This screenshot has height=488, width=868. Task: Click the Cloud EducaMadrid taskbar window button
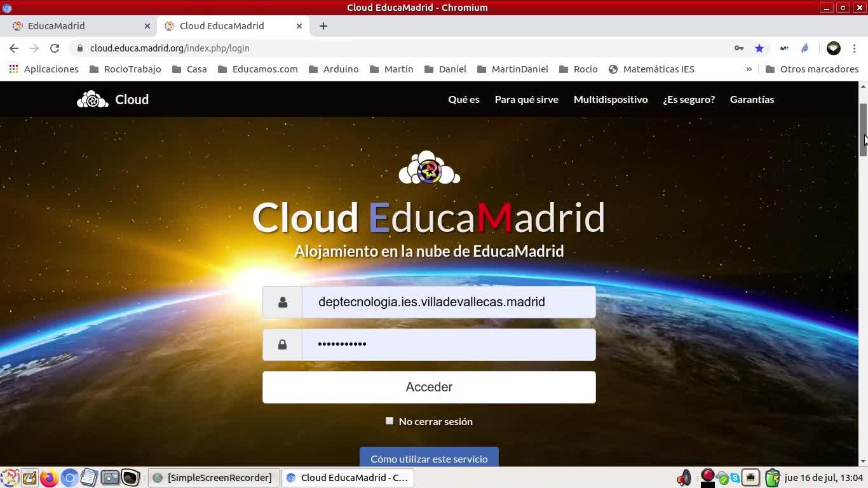pyautogui.click(x=348, y=478)
